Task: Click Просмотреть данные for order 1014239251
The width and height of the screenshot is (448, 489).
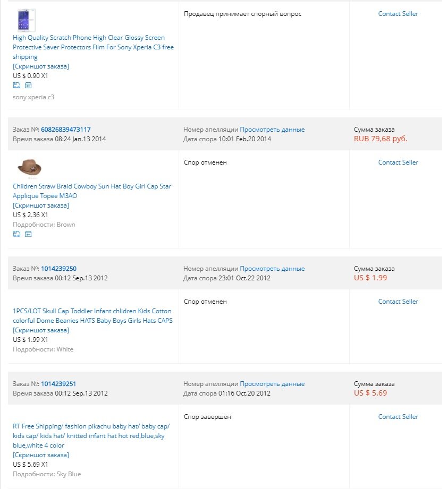Action: tap(272, 384)
